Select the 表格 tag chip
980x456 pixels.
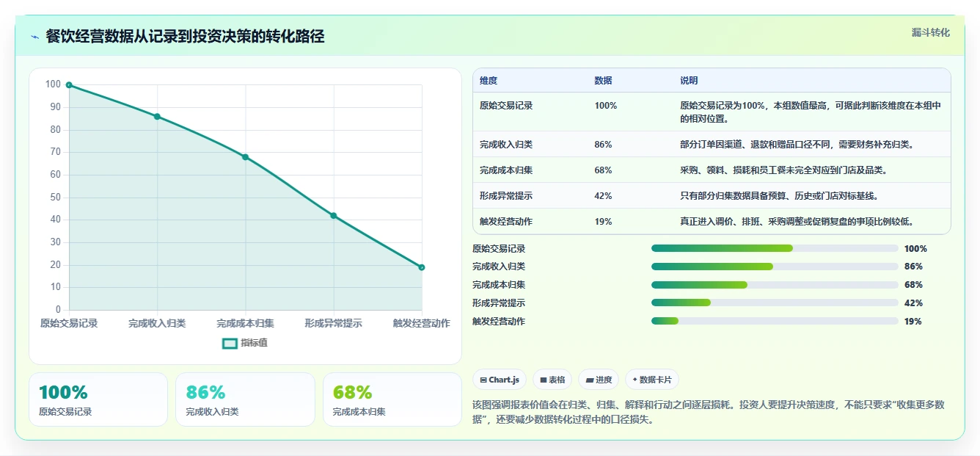(x=552, y=380)
